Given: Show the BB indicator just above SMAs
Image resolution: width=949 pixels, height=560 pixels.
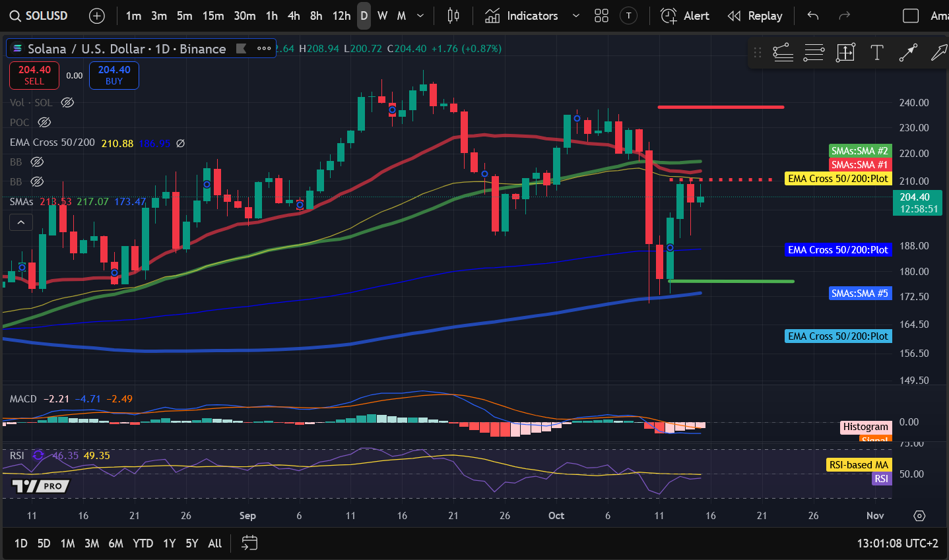Looking at the screenshot, I should tap(37, 181).
